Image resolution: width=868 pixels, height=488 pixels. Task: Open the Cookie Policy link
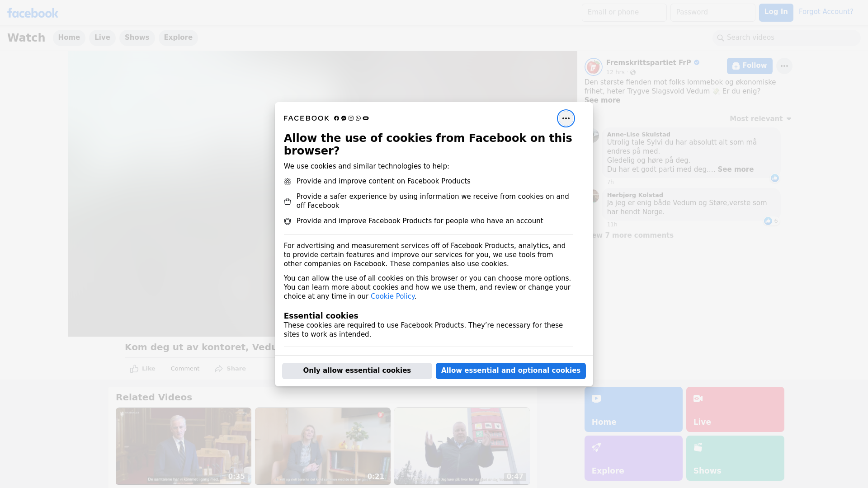click(x=392, y=296)
